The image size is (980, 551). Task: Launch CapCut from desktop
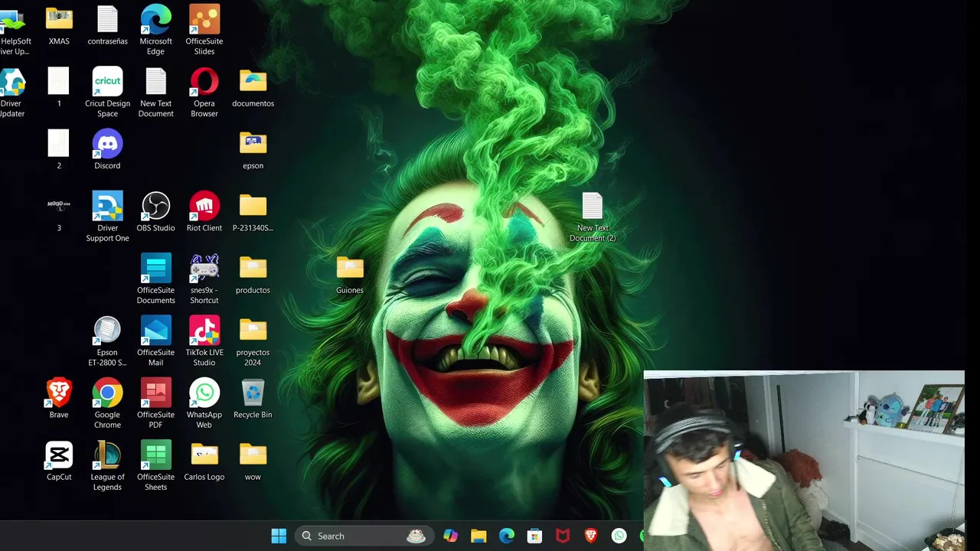59,461
